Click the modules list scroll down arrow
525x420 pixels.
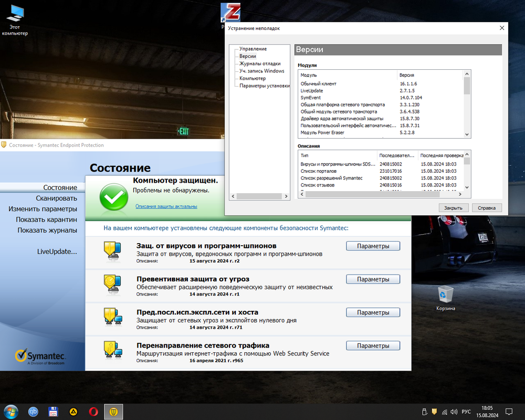467,134
